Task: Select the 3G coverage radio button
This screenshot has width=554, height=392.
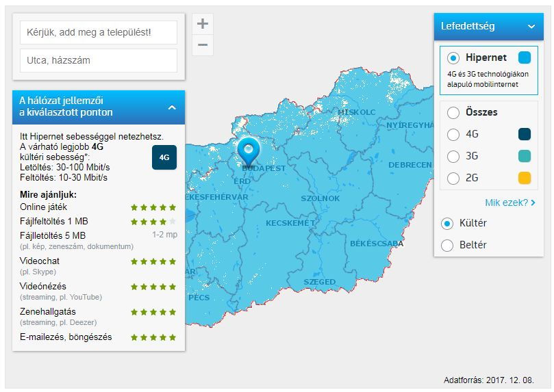Action: (453, 156)
